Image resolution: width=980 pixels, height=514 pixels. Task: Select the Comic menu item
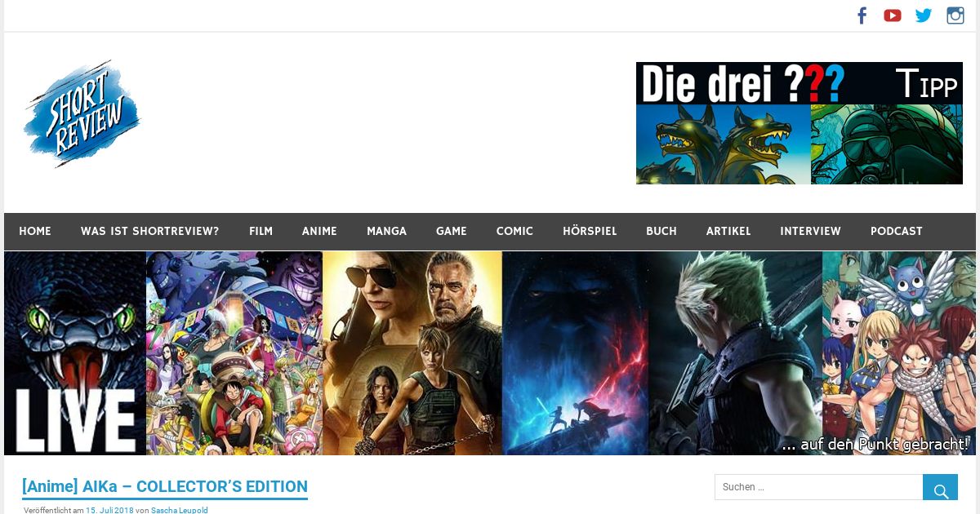coord(514,232)
